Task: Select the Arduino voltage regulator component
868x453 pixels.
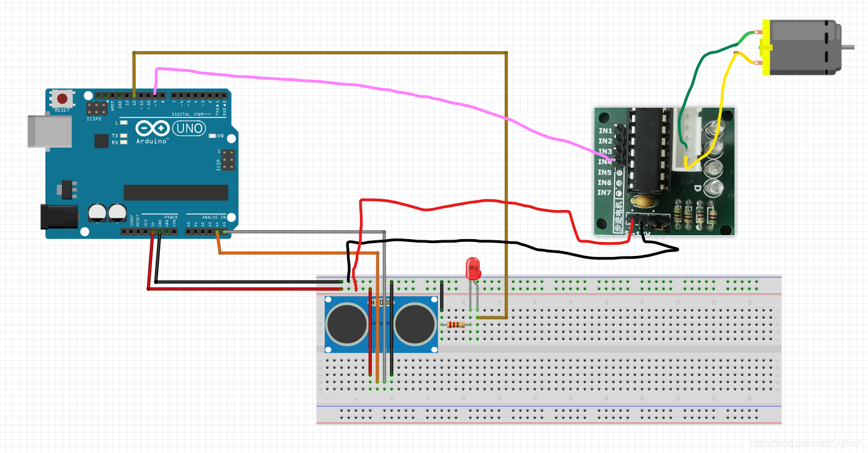Action: coord(67,189)
